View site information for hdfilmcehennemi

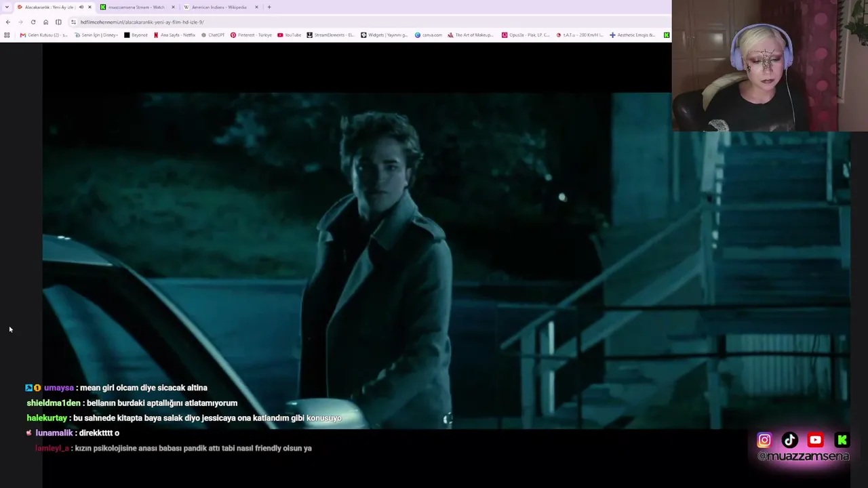73,22
